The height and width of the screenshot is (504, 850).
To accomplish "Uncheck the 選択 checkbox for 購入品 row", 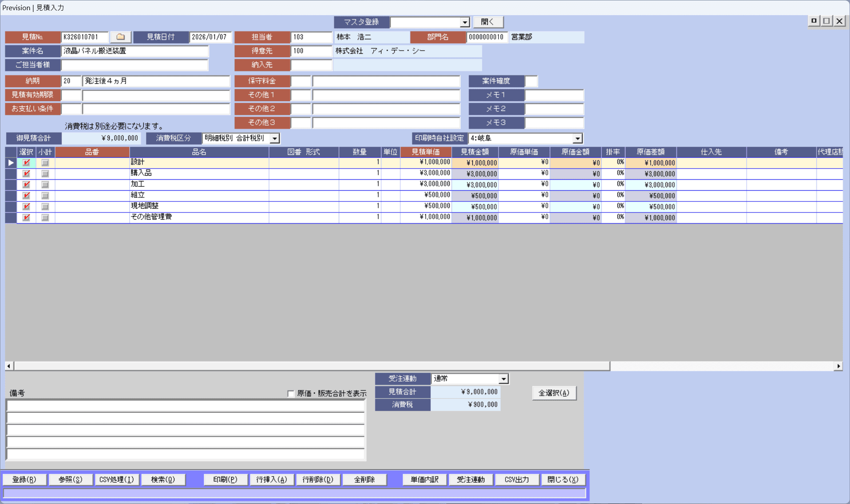I will click(x=26, y=174).
